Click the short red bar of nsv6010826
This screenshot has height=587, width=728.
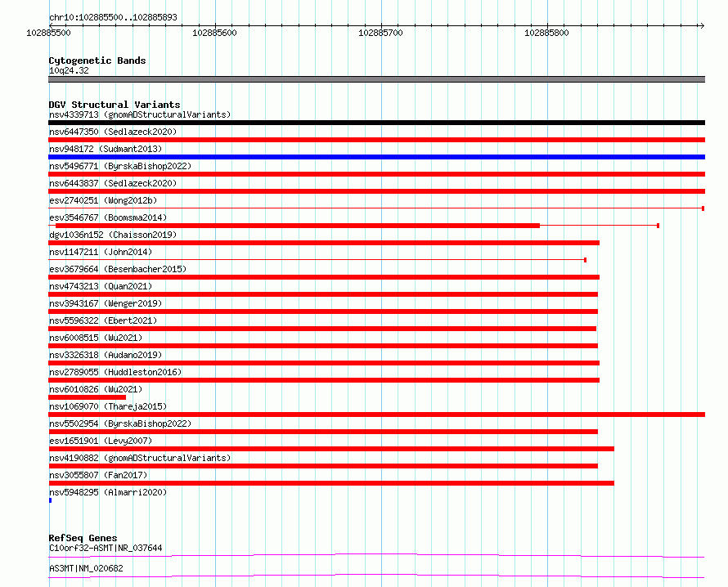[x=87, y=397]
